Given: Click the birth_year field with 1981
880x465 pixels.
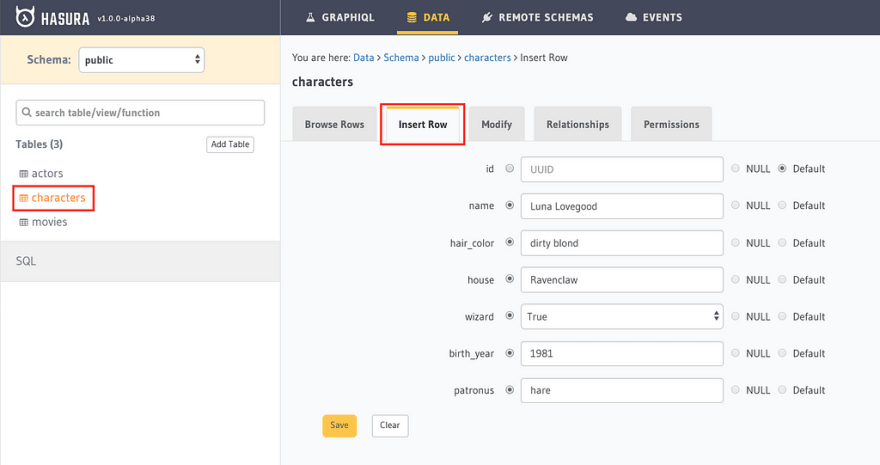Looking at the screenshot, I should coord(622,353).
